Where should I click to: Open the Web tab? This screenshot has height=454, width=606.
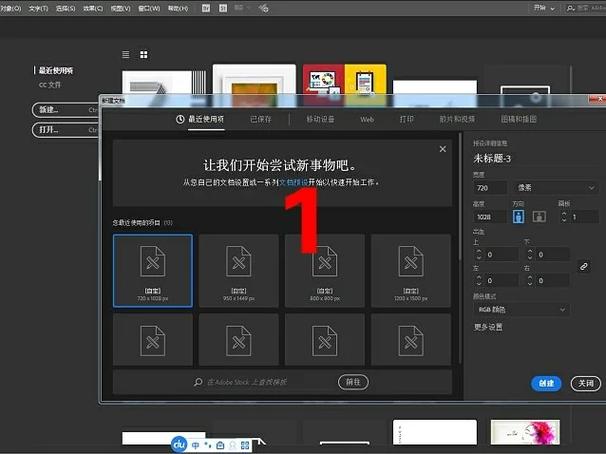pos(367,120)
